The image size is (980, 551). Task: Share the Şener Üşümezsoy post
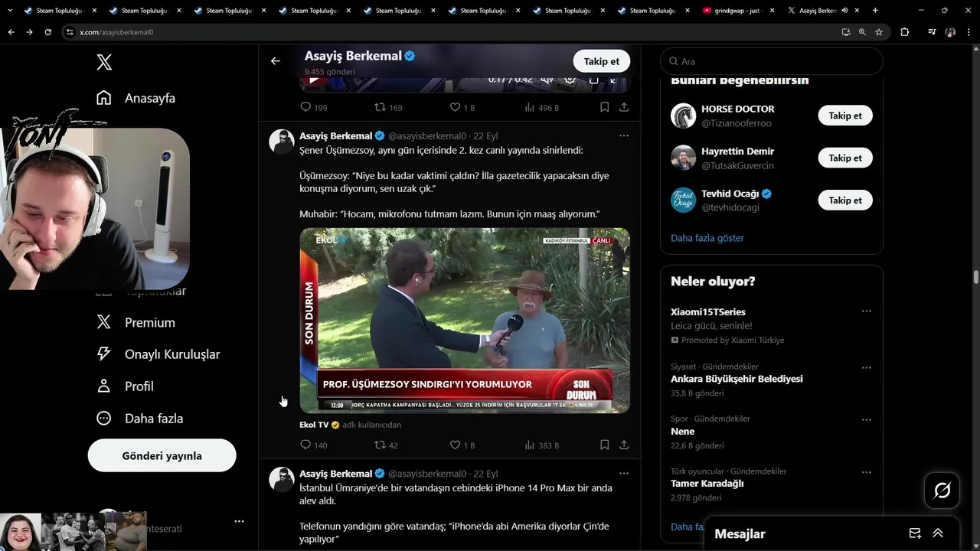(x=624, y=445)
